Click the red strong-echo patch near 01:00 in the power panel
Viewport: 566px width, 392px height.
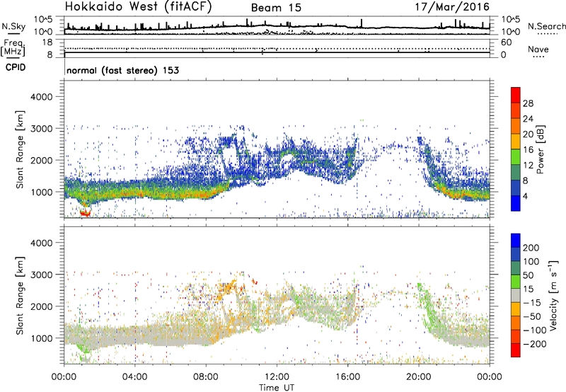click(85, 213)
